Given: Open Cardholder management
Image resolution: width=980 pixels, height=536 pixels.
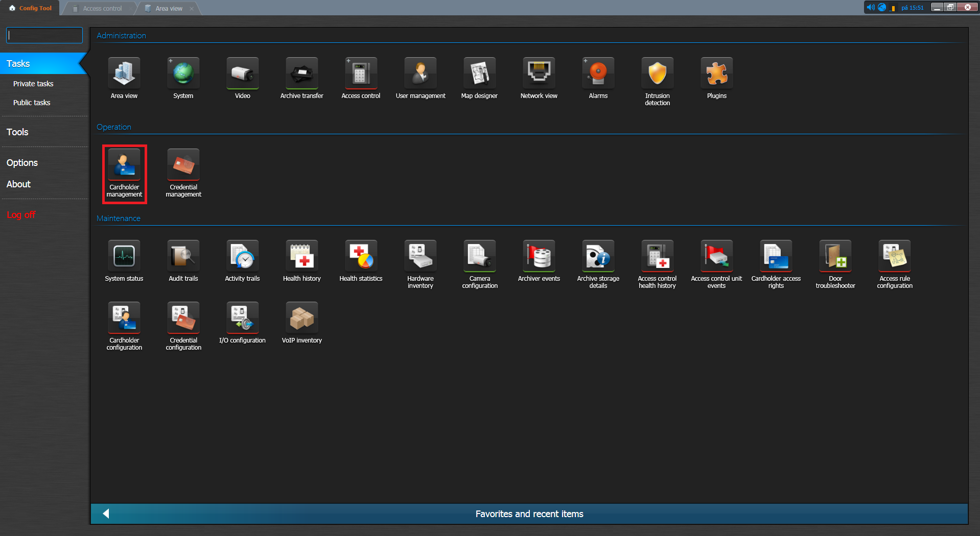Looking at the screenshot, I should tap(124, 165).
